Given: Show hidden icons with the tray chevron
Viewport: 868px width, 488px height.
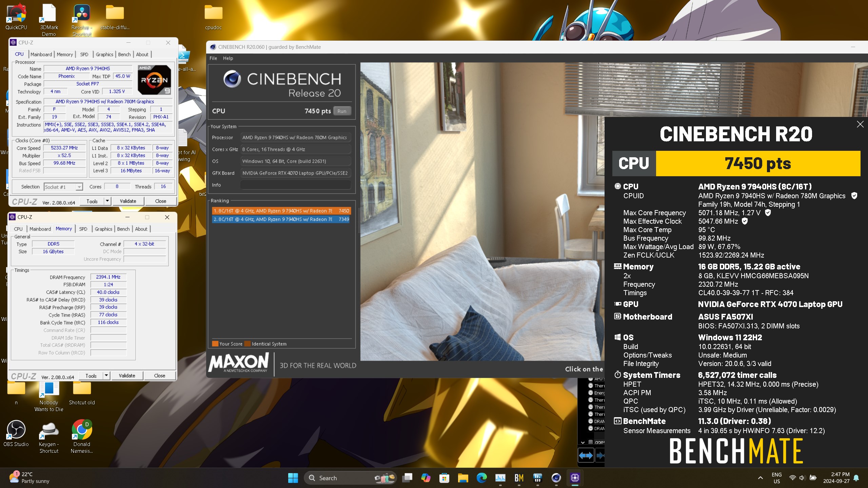Looking at the screenshot, I should coord(761,478).
